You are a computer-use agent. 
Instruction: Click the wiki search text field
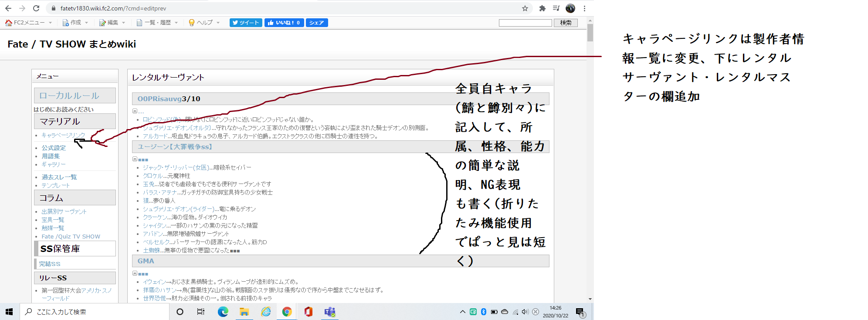tap(525, 23)
